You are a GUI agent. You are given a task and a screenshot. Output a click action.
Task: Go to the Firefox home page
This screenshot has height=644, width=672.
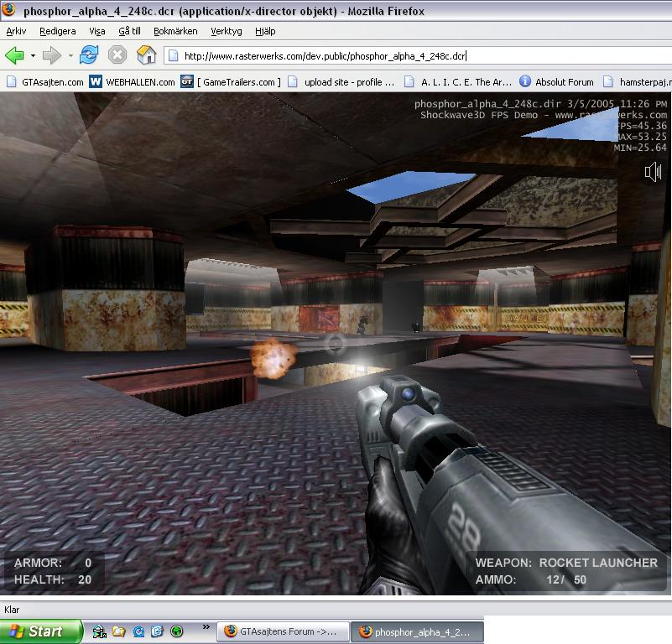tap(146, 55)
